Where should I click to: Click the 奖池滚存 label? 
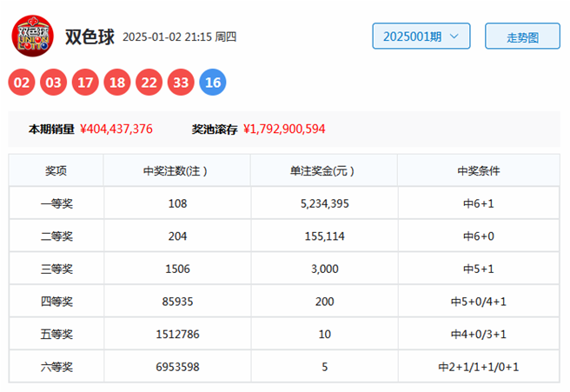[x=215, y=130]
